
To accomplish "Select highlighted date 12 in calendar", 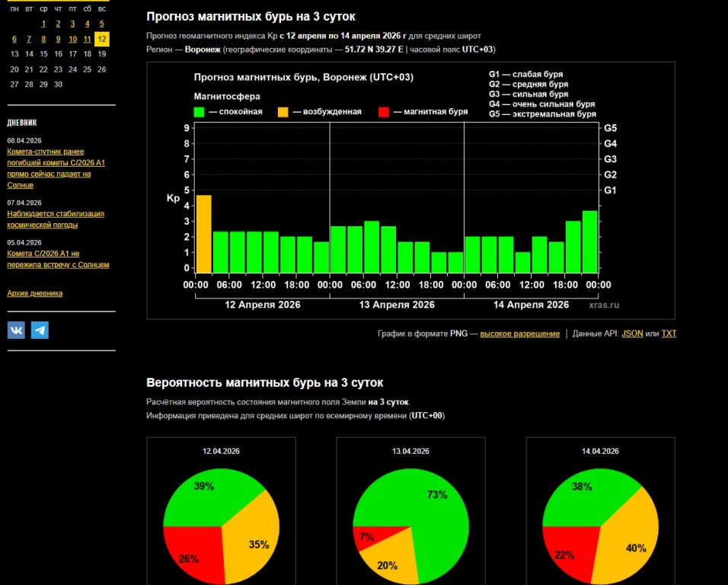I will 102,39.
